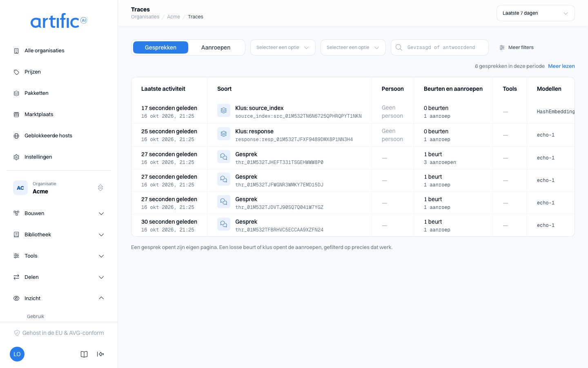Expand the Tools section chevron
The height and width of the screenshot is (368, 588).
click(101, 256)
